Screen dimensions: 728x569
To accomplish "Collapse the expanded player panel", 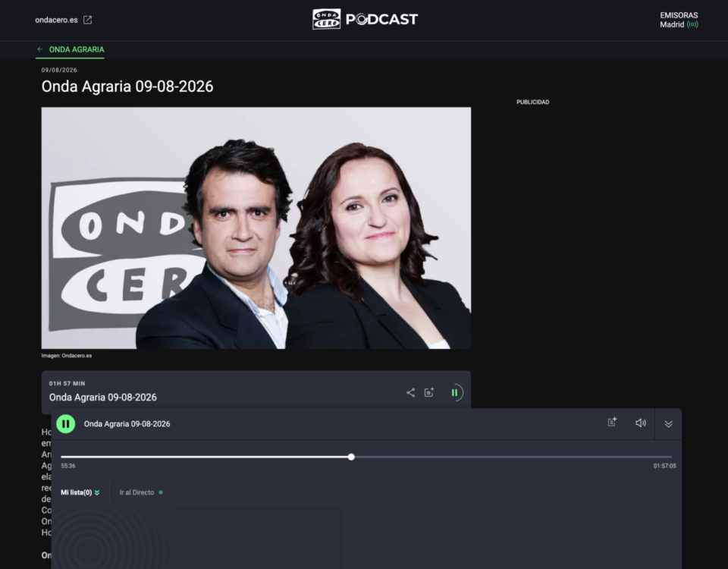I will click(669, 423).
